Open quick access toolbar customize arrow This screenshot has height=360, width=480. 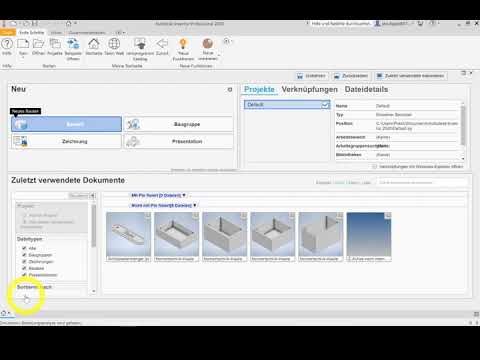(x=76, y=23)
